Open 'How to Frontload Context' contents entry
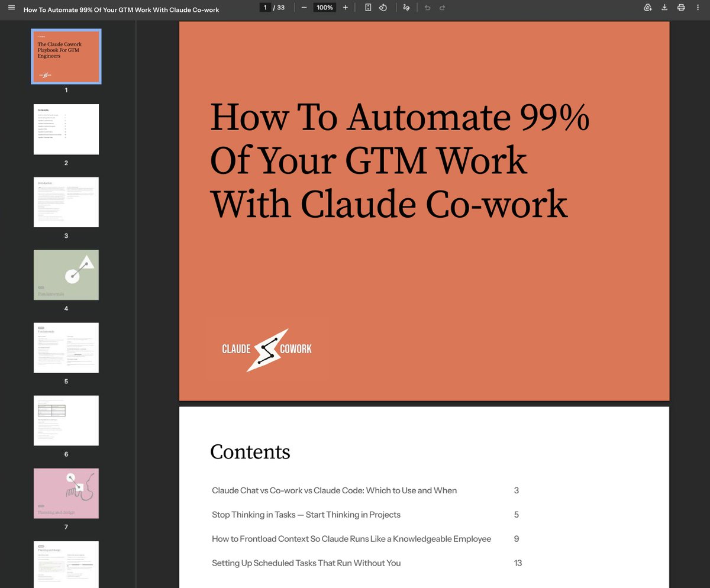Viewport: 710px width, 588px height. (351, 539)
